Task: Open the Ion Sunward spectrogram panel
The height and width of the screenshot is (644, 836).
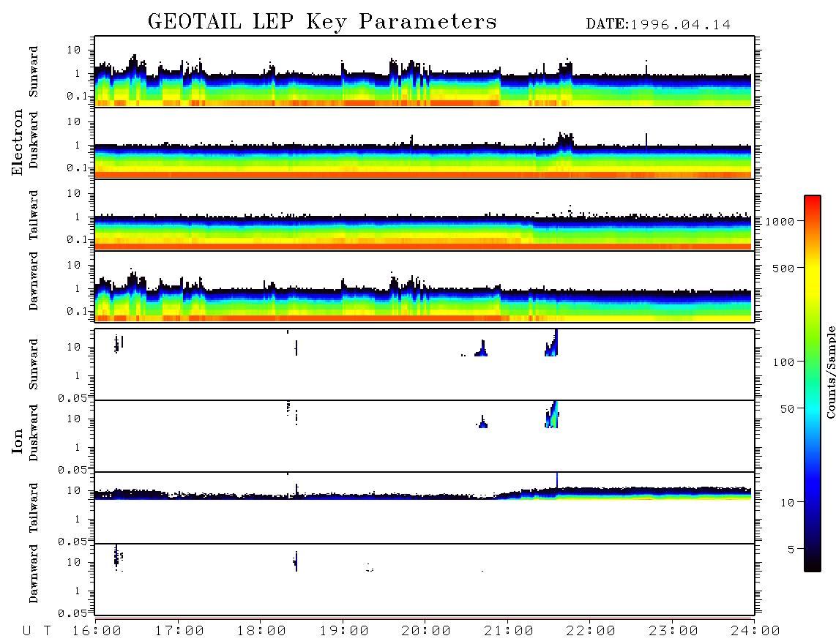Action: point(425,364)
